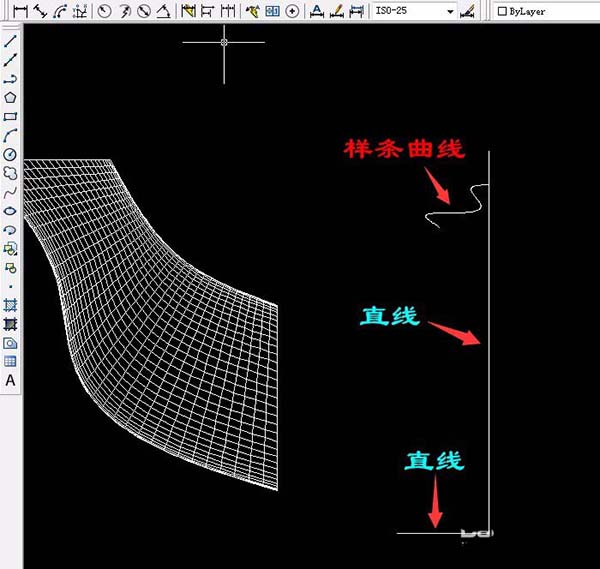Image resolution: width=600 pixels, height=569 pixels.
Task: Select the Polyline tool
Action: [x=10, y=79]
